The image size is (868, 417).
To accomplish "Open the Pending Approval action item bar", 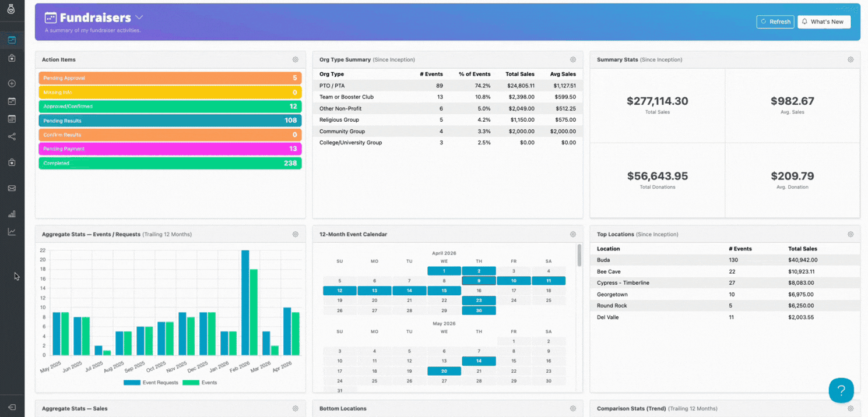I will pyautogui.click(x=170, y=78).
